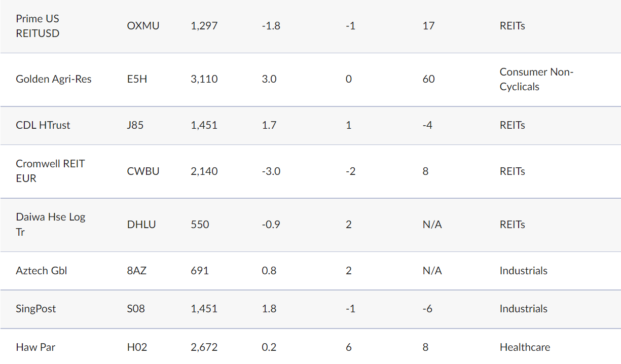
Task: Select the H02 ticker code
Action: [137, 347]
